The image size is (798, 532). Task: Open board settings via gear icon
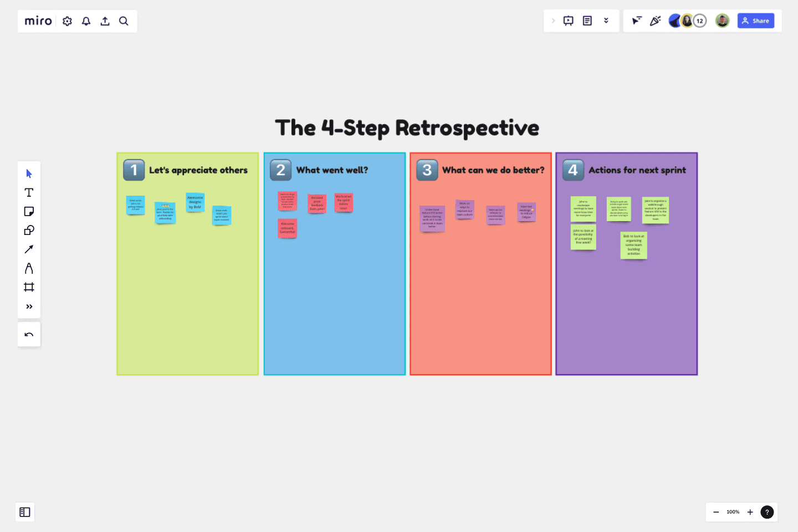(67, 21)
